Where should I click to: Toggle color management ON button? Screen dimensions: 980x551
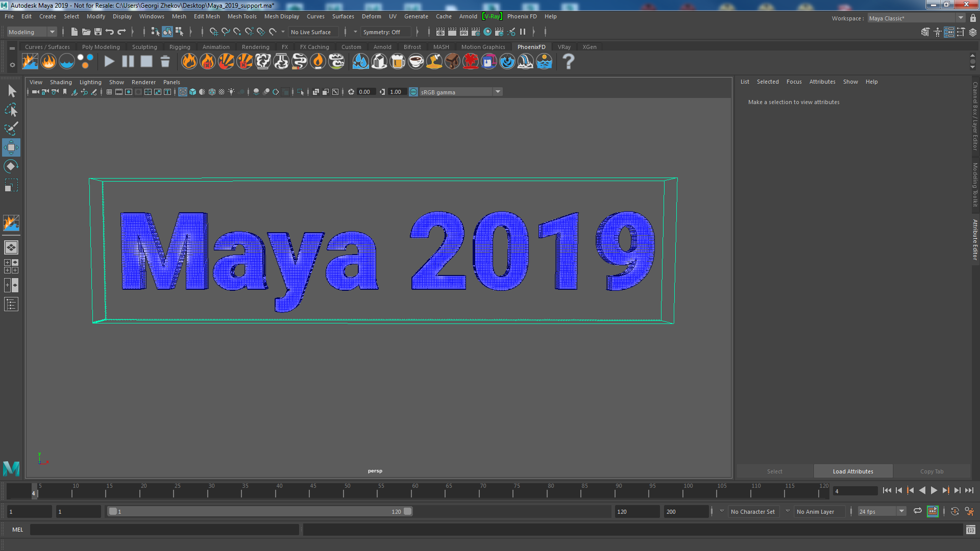(x=413, y=92)
